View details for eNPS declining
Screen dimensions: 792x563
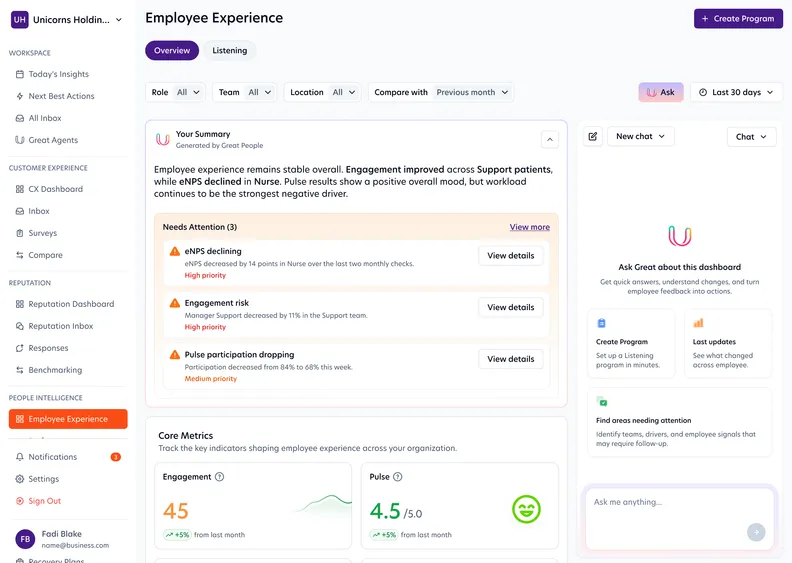(511, 255)
